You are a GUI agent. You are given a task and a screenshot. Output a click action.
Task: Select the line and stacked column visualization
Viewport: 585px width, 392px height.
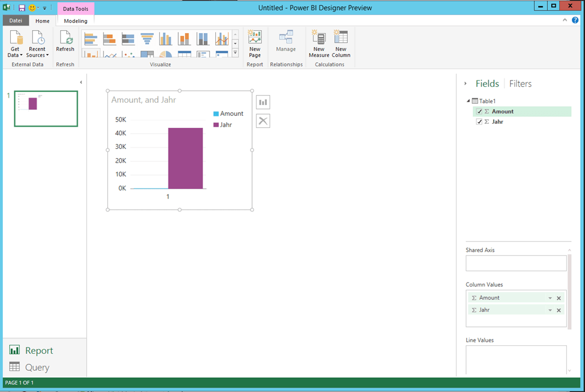point(91,54)
